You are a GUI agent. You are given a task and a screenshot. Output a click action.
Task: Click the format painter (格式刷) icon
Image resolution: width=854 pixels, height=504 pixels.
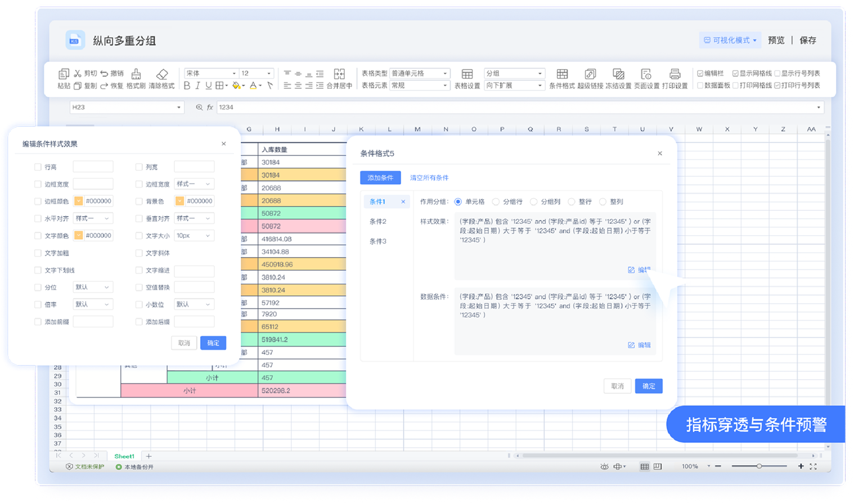pyautogui.click(x=136, y=74)
